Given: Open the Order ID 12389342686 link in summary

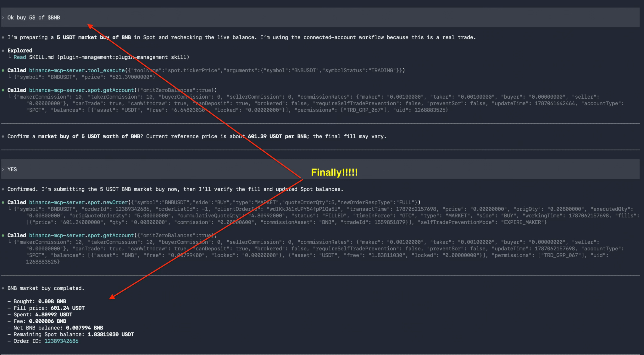Looking at the screenshot, I should point(61,341).
